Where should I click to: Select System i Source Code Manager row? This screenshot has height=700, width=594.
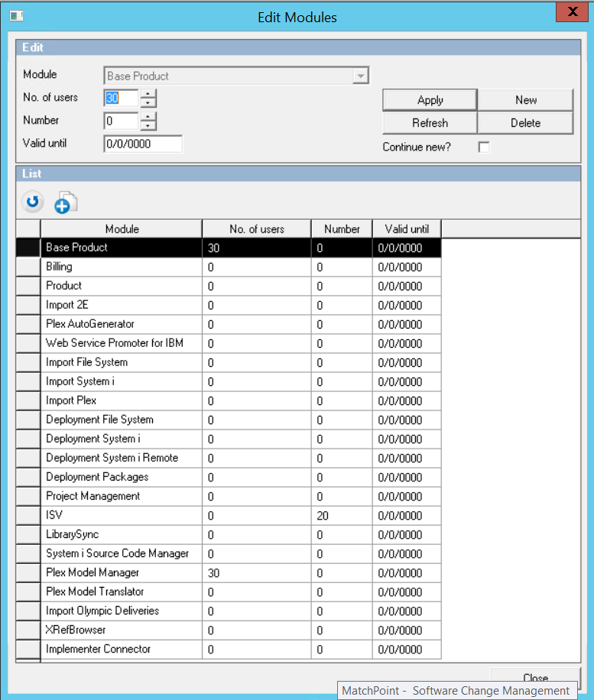(229, 554)
